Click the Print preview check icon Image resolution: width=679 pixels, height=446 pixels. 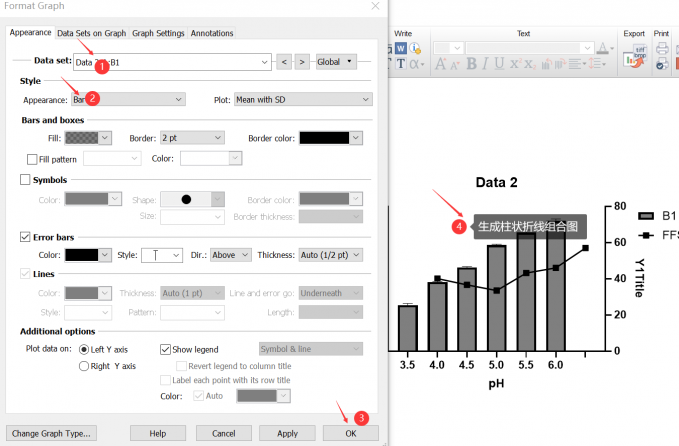pos(662,64)
